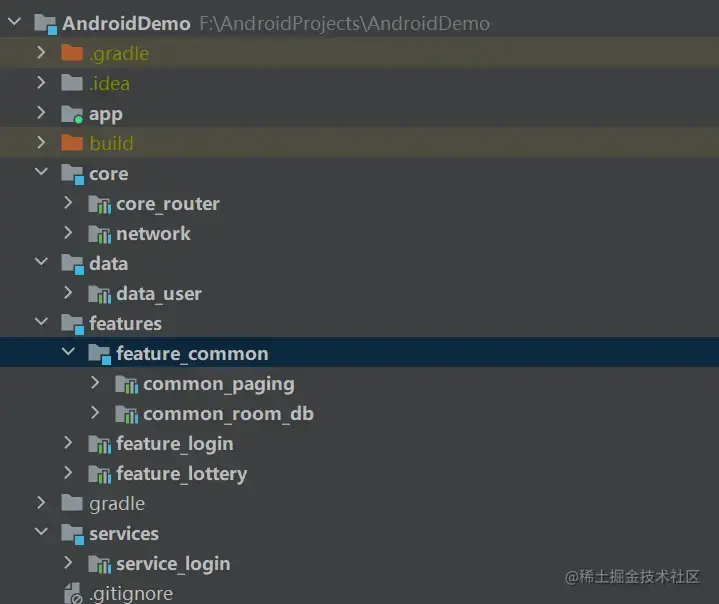Image resolution: width=719 pixels, height=604 pixels.
Task: Select the AndroidDemo root label
Action: tap(126, 23)
